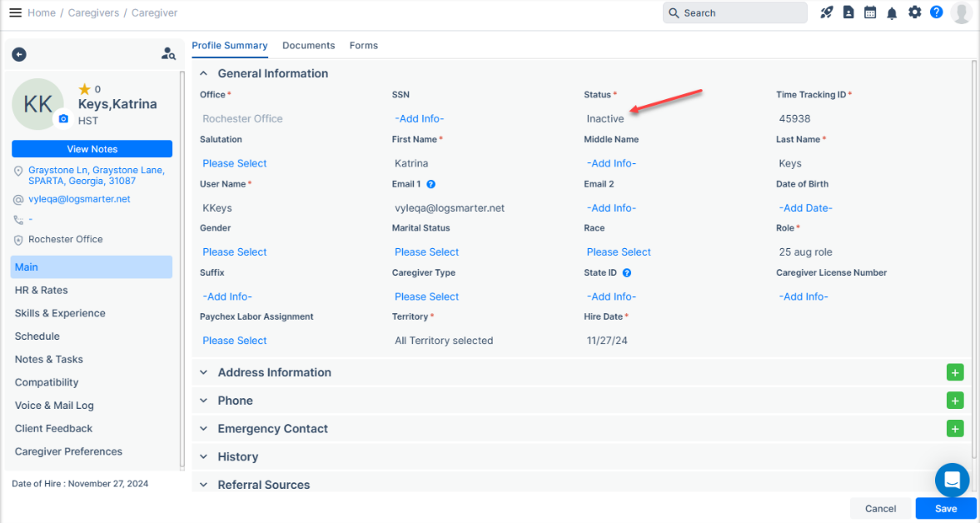Screen dimensions: 980x523
Task: Switch to the Documents tab
Action: [x=308, y=46]
